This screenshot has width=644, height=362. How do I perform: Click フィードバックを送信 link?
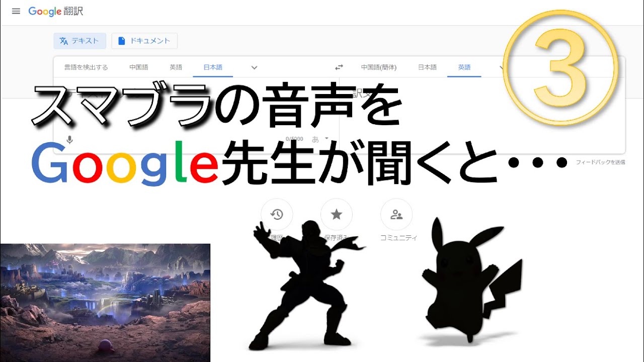point(600,162)
